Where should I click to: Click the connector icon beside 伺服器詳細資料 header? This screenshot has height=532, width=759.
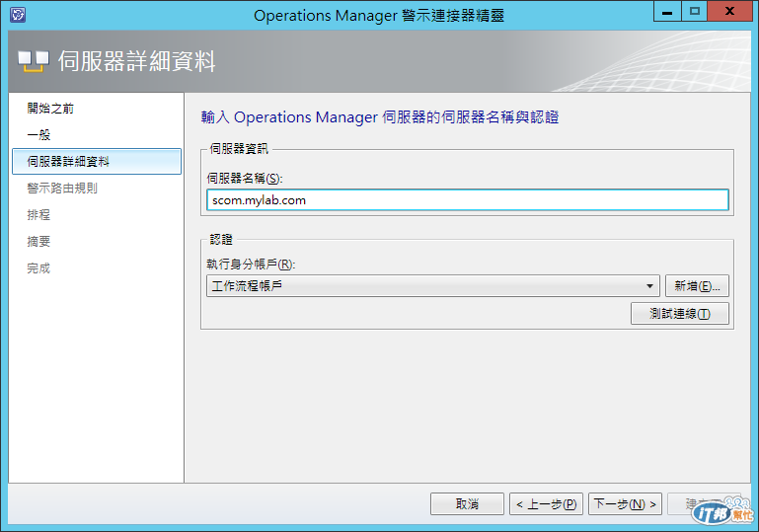(34, 61)
